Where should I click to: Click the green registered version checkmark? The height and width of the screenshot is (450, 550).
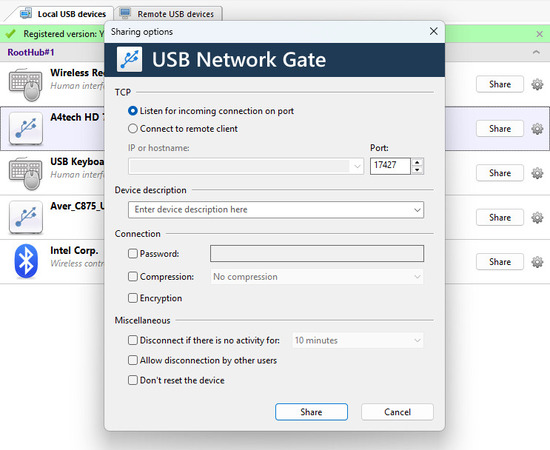(x=11, y=34)
